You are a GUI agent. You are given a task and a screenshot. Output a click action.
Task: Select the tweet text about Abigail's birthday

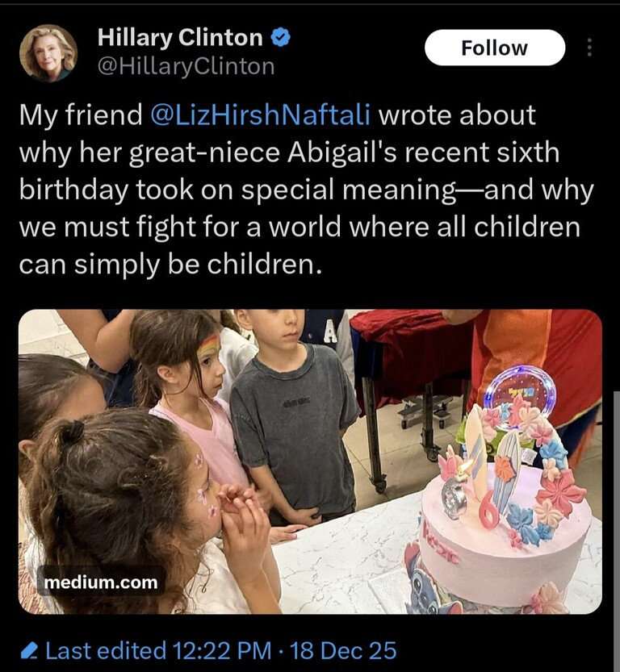tap(306, 190)
